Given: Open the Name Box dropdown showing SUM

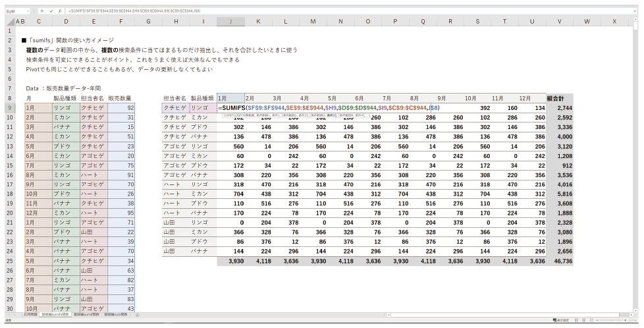Looking at the screenshot, I should click(28, 11).
